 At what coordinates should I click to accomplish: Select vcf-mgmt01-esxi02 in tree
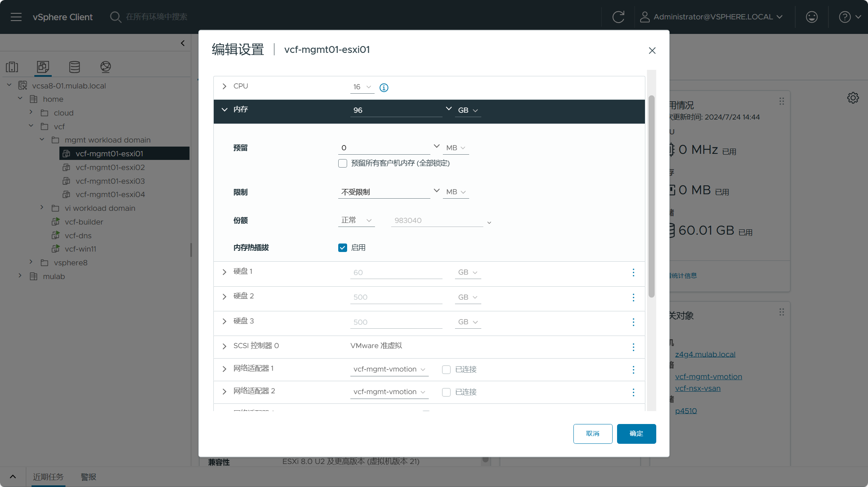(x=109, y=167)
